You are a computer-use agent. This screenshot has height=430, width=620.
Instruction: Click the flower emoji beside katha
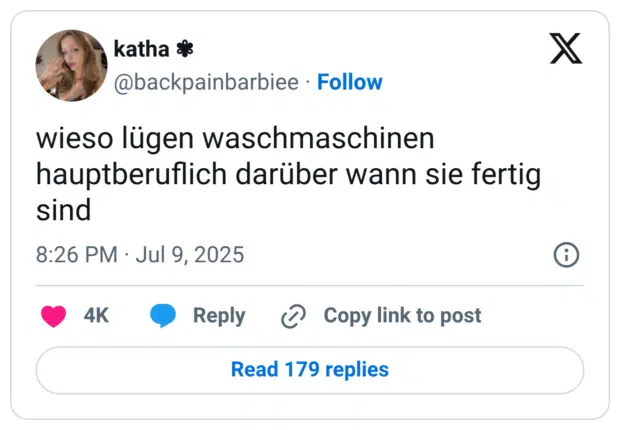[x=185, y=48]
